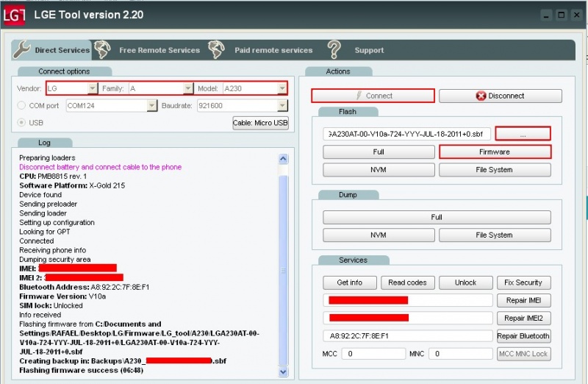Click the Log scroll down arrow

[283, 371]
